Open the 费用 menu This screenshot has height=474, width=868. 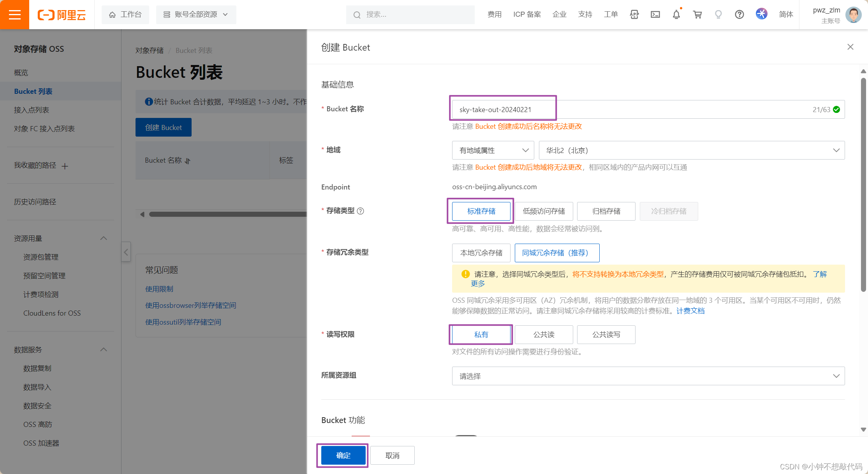click(495, 14)
